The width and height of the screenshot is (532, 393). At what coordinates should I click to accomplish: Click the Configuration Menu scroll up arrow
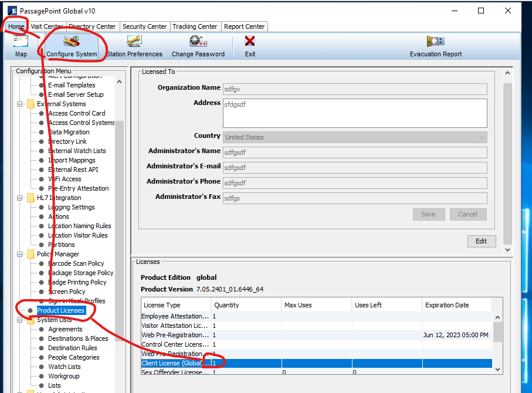click(x=119, y=82)
